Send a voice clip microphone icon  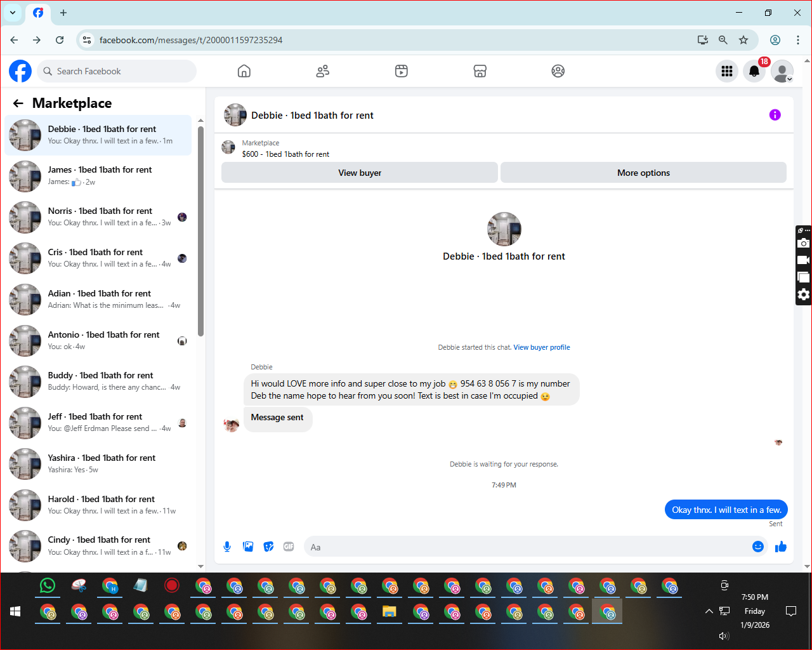[227, 547]
